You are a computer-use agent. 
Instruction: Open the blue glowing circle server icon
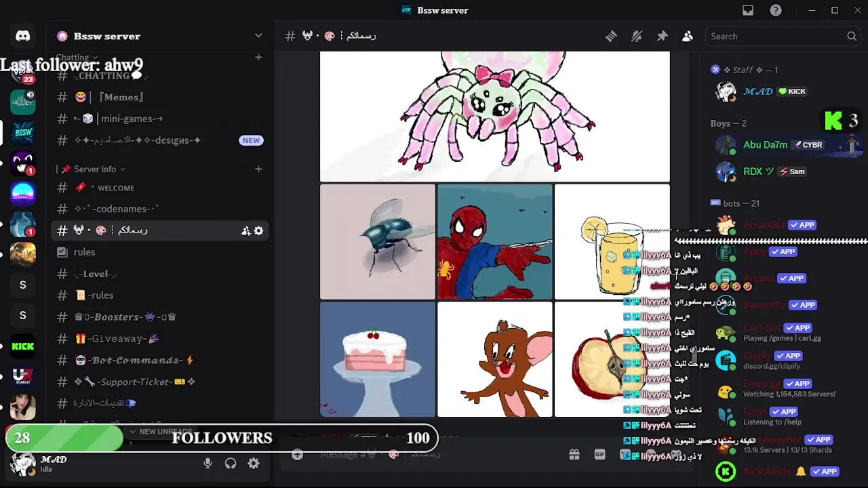(22, 192)
